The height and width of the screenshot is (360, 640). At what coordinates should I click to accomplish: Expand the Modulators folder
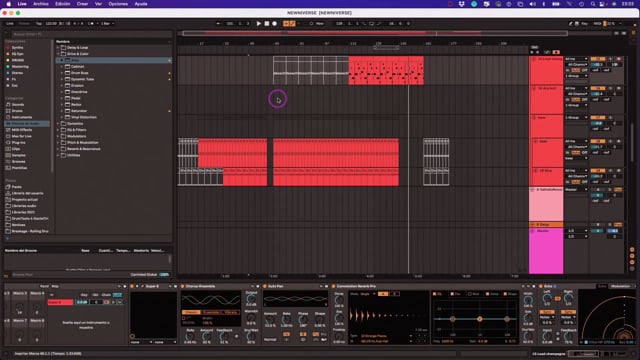tap(58, 136)
